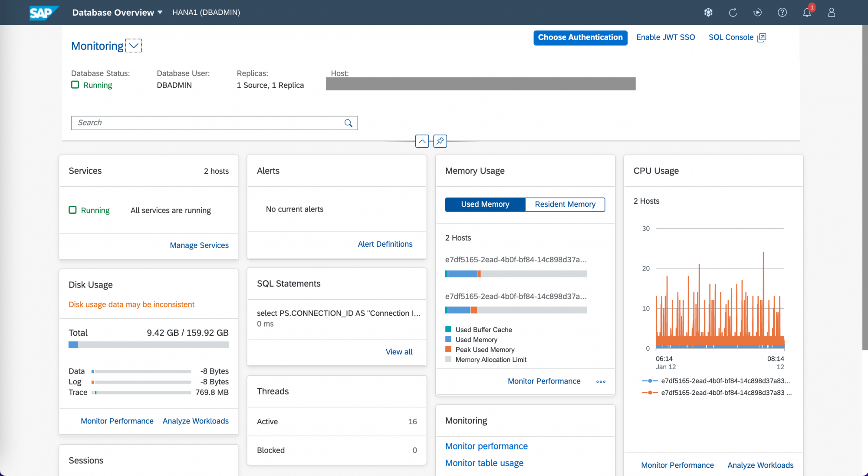Click the CPU Usage chart area
The image size is (868, 476).
[720, 288]
